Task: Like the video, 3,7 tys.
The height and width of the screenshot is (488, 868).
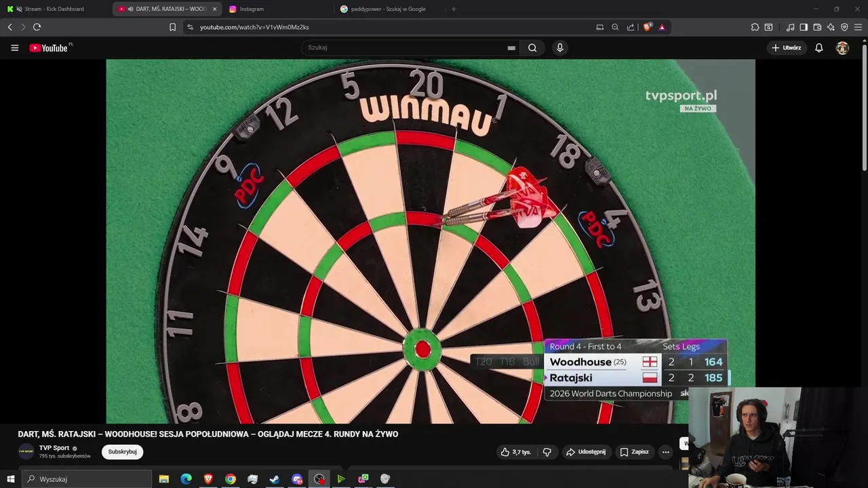Action: pos(515,452)
